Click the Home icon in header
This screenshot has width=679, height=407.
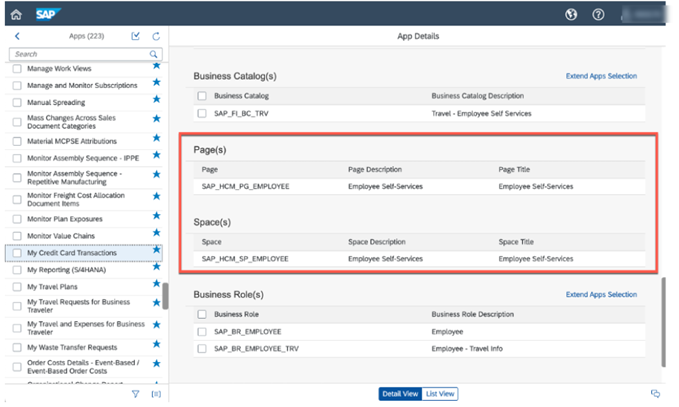17,15
